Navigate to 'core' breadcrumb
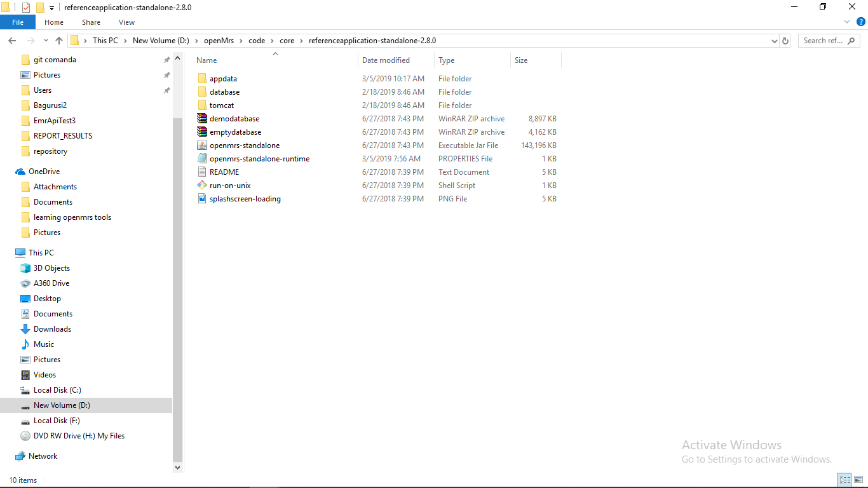The image size is (868, 488). tap(287, 41)
